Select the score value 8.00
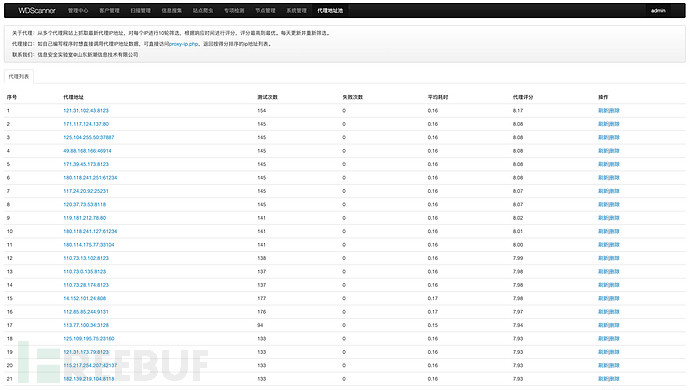This screenshot has width=690, height=390. [518, 245]
